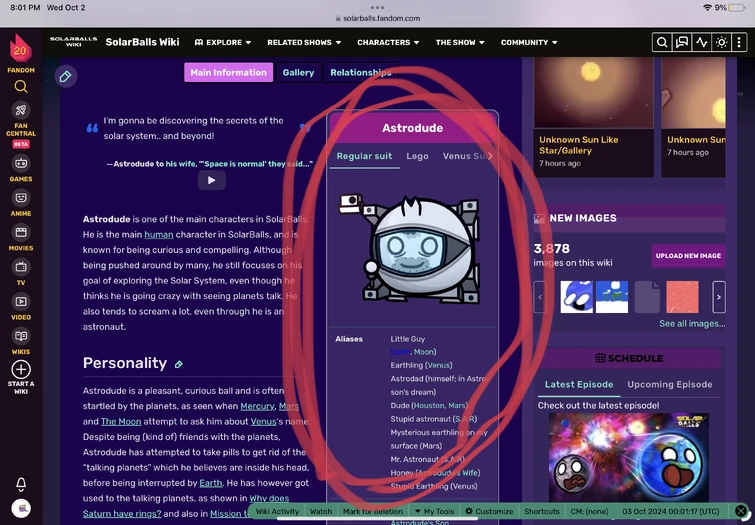Open notifications bell icon
Screen dimensions: 755x525
coord(21,484)
